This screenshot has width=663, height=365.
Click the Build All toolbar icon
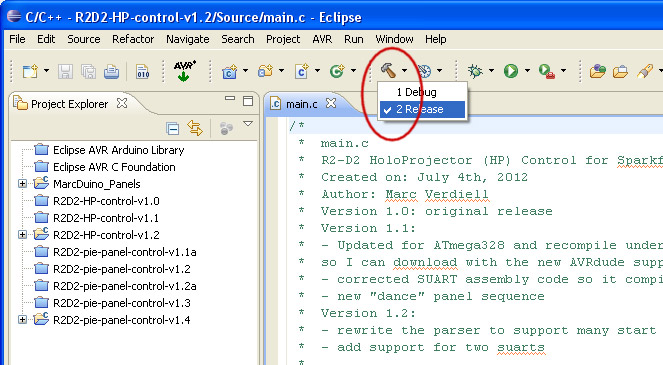[424, 71]
